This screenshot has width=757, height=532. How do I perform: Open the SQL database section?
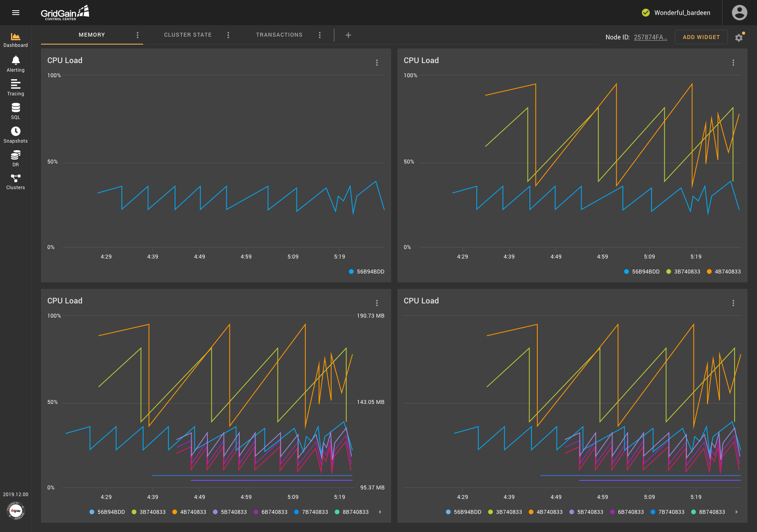pos(16,112)
